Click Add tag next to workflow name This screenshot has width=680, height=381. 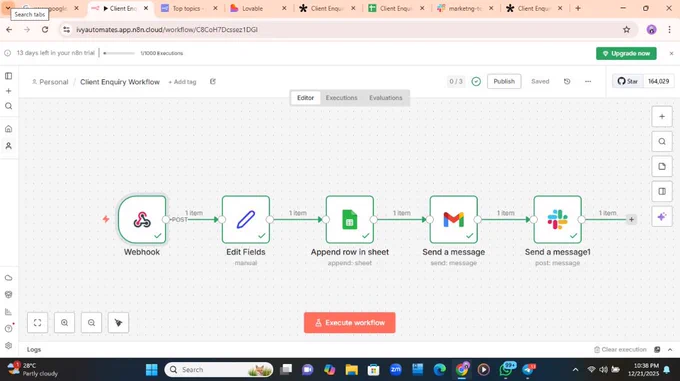[182, 82]
